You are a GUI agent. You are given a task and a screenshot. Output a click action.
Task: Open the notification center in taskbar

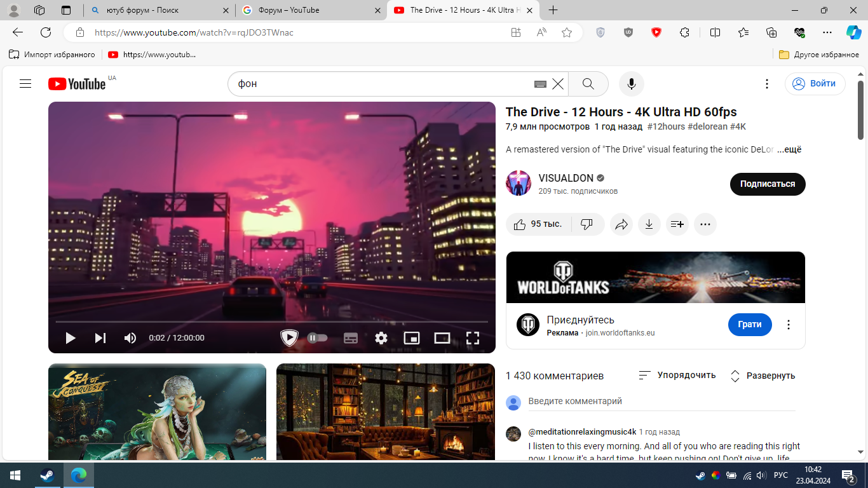click(848, 475)
